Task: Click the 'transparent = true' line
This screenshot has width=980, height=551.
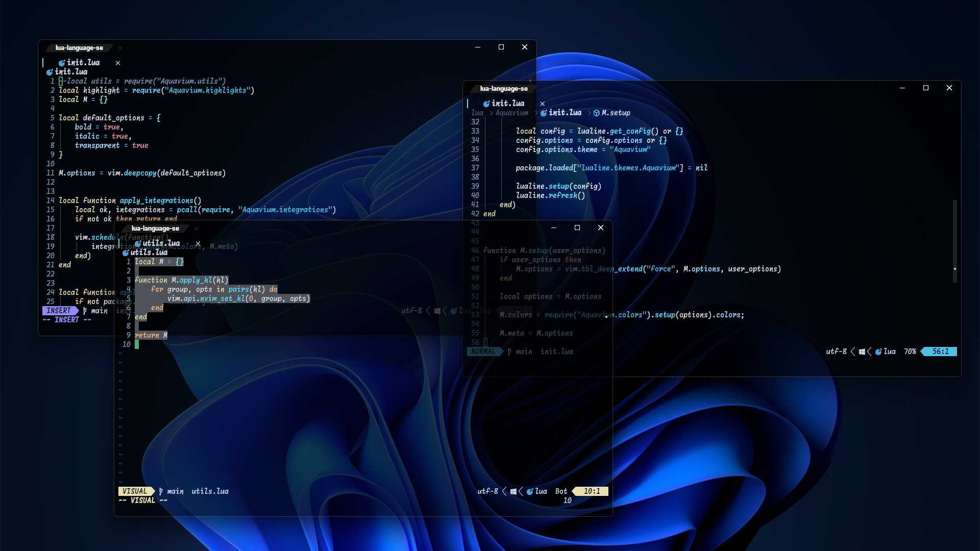Action: [x=112, y=145]
